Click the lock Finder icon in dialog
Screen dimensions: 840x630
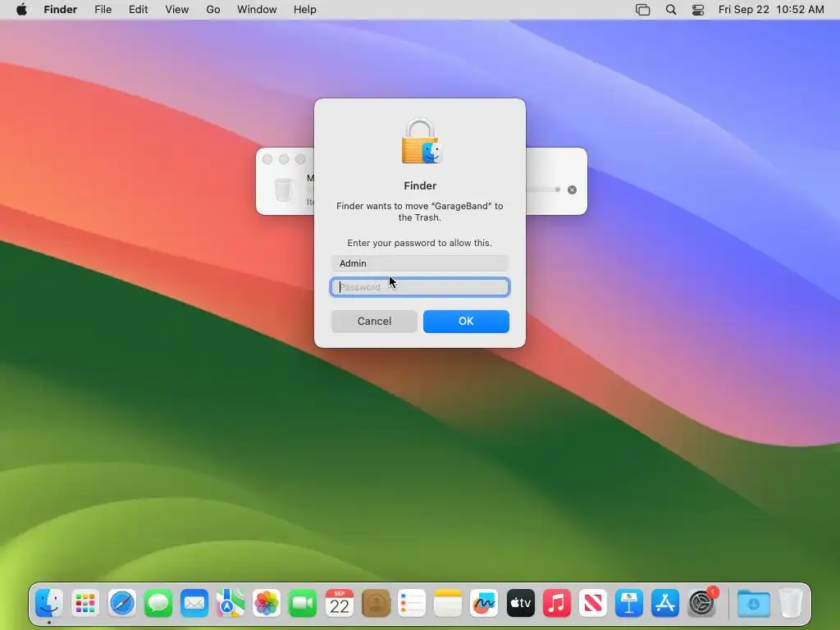(420, 141)
